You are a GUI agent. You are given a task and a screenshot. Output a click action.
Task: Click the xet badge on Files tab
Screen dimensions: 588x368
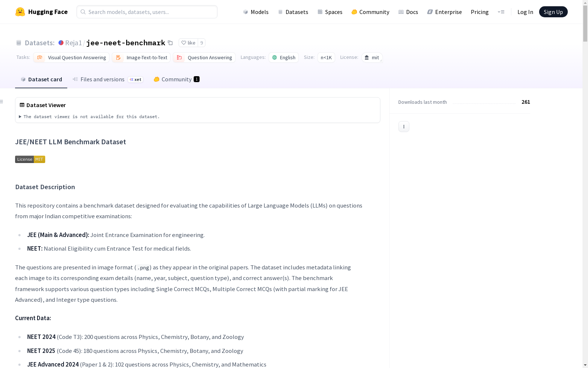tap(136, 79)
